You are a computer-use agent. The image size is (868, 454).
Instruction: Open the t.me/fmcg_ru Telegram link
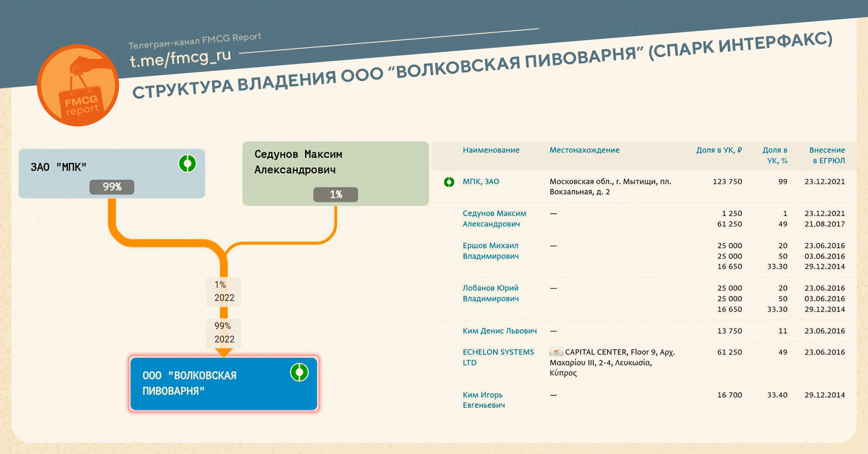coord(180,58)
